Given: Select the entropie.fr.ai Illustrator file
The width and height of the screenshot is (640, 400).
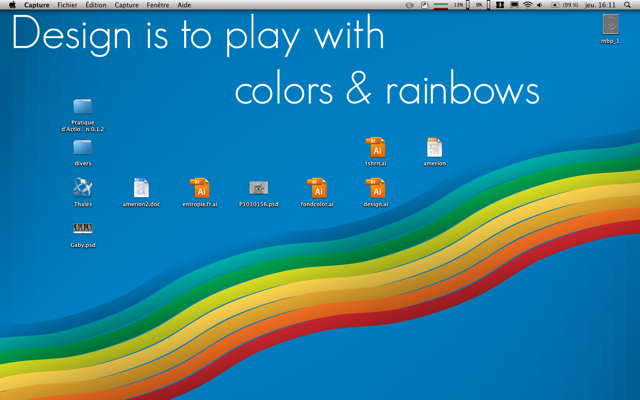Looking at the screenshot, I should [200, 188].
